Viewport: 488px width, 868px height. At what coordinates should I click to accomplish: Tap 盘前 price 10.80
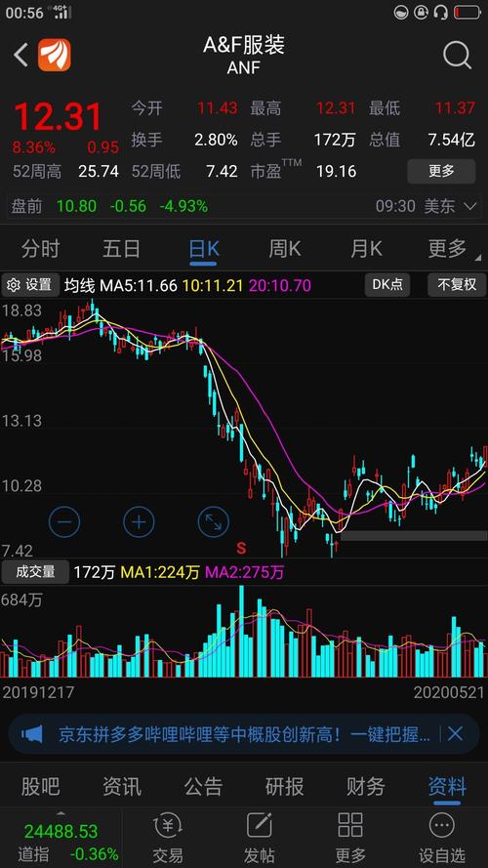(76, 206)
